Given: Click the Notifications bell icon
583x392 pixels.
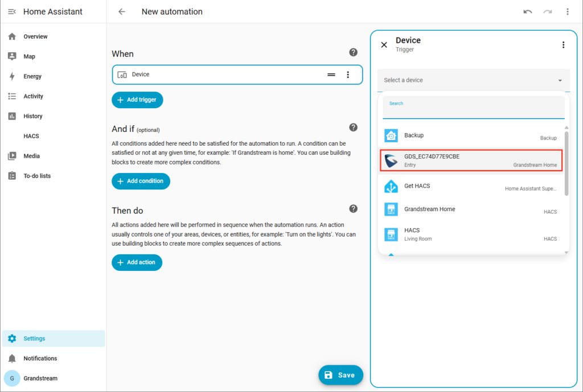Looking at the screenshot, I should 12,358.
